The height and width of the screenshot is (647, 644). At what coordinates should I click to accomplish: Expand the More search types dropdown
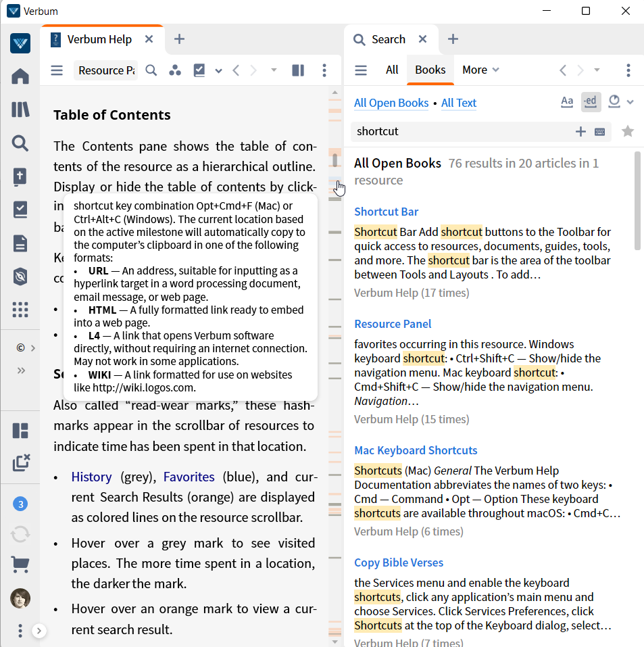(480, 70)
